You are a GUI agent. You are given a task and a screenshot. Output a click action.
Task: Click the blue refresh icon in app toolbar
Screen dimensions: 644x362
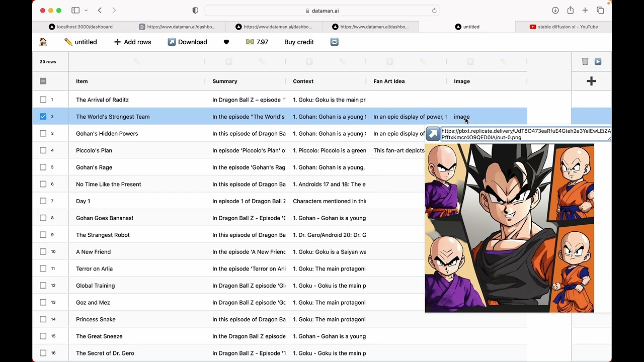click(x=335, y=42)
